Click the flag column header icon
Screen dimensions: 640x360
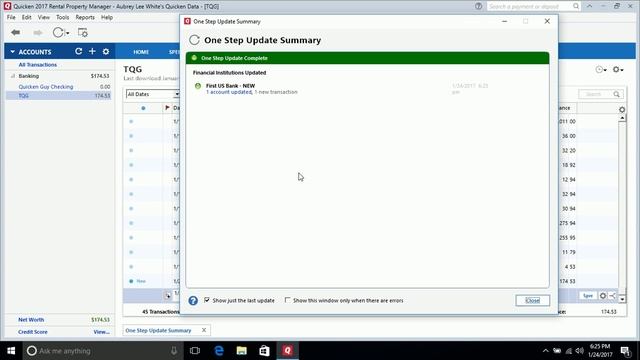167,108
